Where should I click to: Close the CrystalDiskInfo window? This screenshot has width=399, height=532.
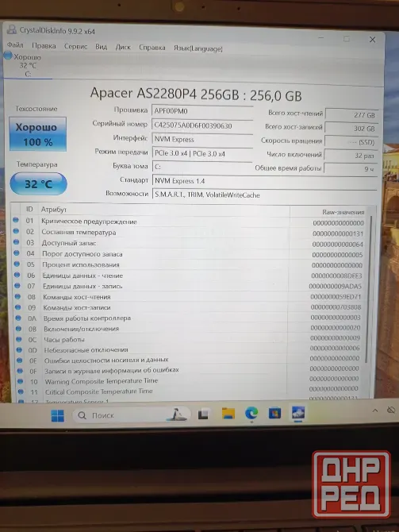pos(372,40)
